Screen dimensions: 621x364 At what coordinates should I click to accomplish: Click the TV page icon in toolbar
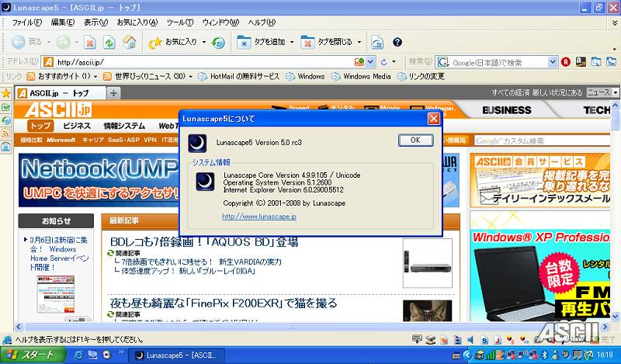(377, 42)
